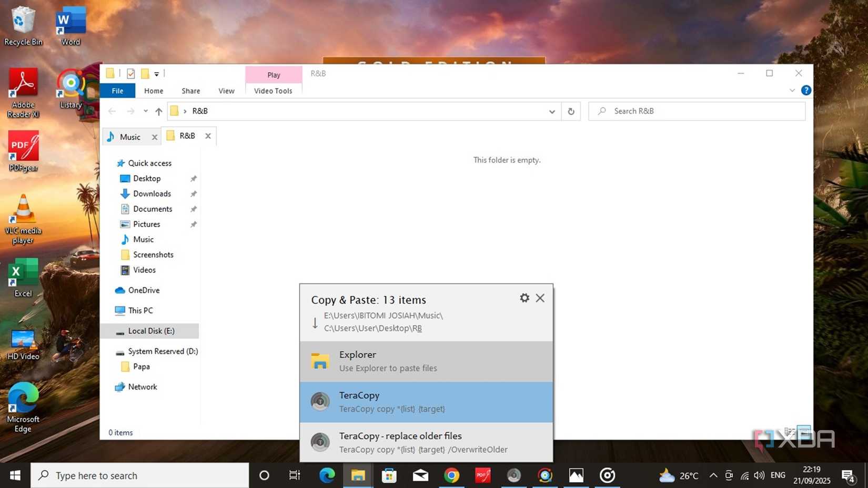Expand the address bar locations dropdown
Viewport: 868px width, 488px height.
552,111
